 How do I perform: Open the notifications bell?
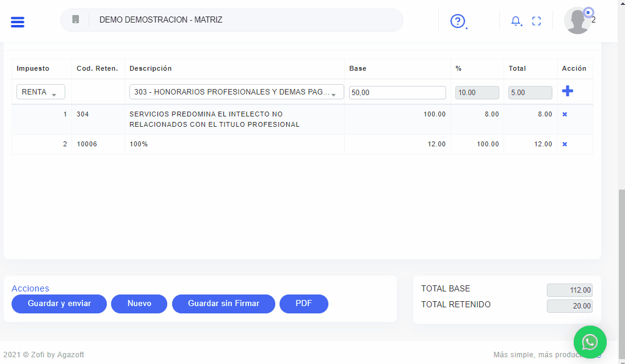[x=516, y=21]
